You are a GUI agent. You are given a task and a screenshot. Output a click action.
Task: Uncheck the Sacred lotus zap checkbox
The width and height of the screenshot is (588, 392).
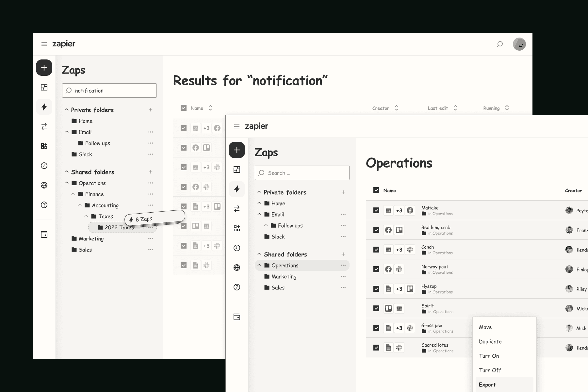tap(376, 348)
